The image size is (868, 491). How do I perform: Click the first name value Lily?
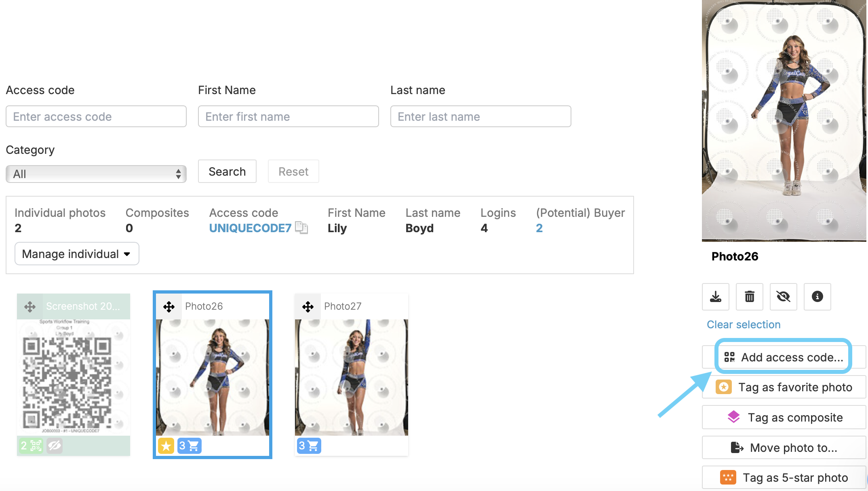[x=337, y=228]
